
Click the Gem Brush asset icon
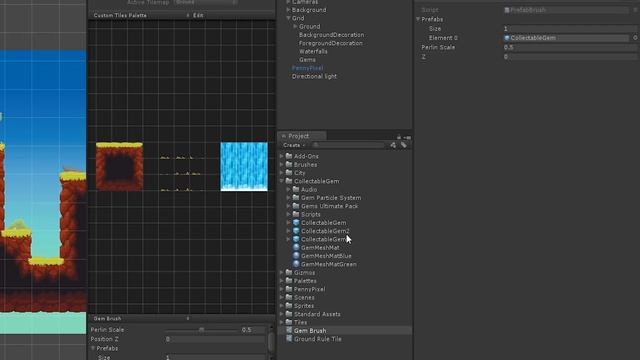(x=289, y=330)
